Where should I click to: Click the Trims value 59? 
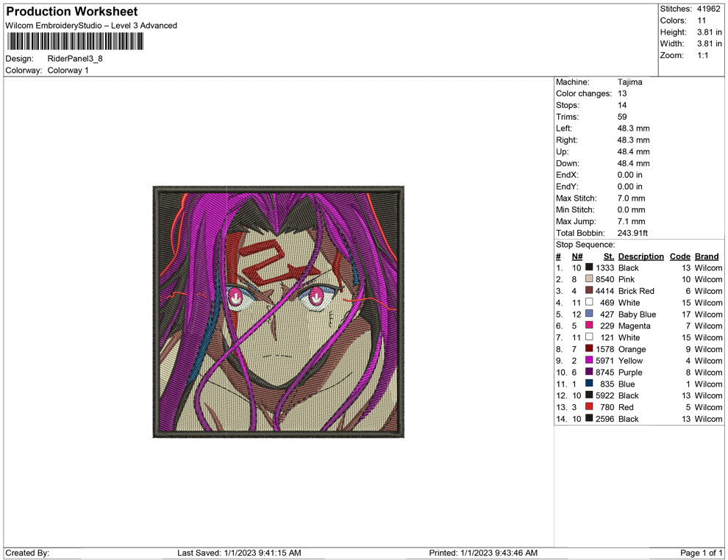[621, 117]
